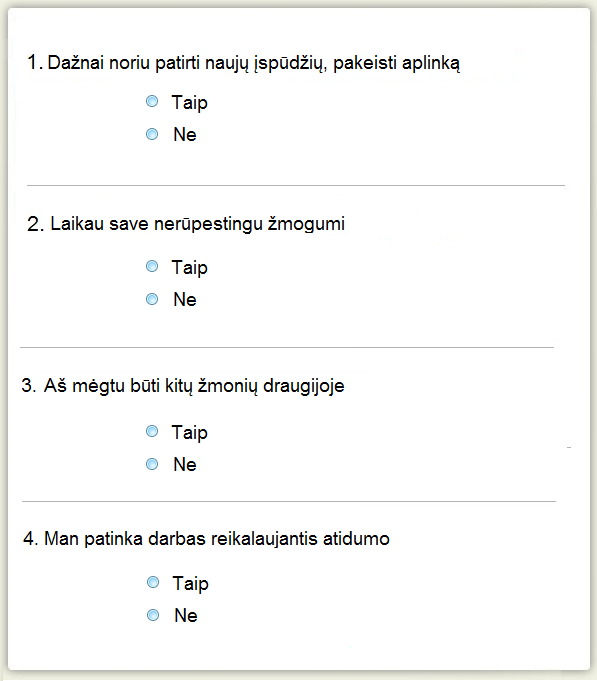
Task: Click the Taip label text in question 4
Action: (191, 584)
